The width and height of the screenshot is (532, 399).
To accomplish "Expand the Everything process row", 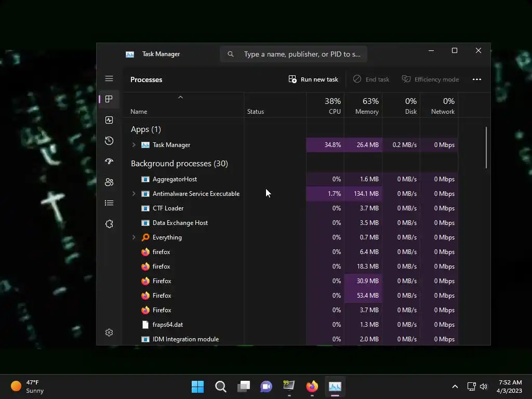I will [x=134, y=237].
